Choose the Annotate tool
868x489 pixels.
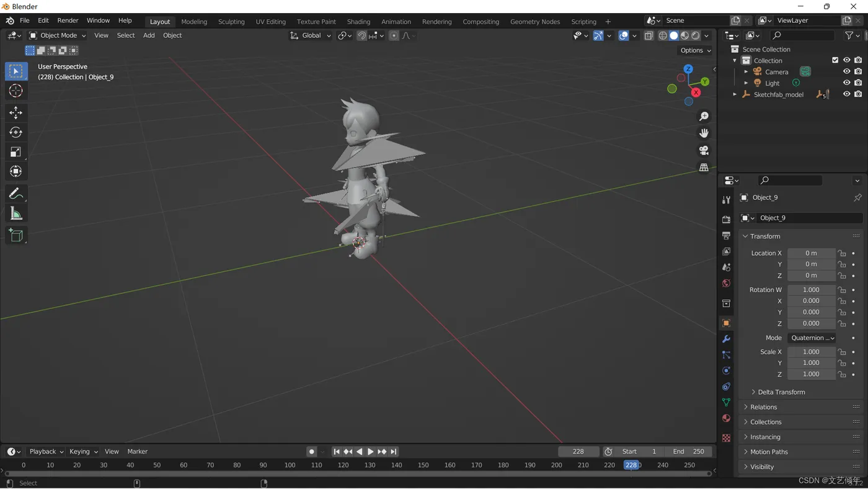pyautogui.click(x=16, y=194)
